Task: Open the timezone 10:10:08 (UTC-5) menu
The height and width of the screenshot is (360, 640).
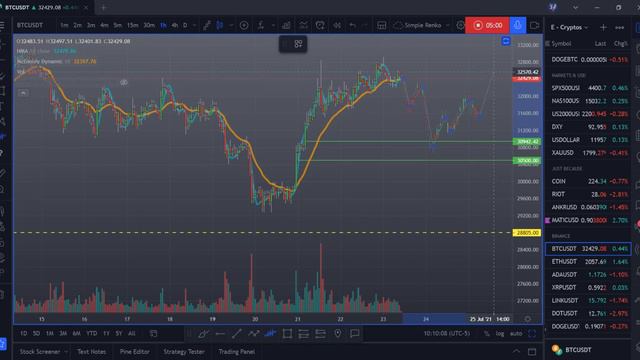Action: [447, 334]
